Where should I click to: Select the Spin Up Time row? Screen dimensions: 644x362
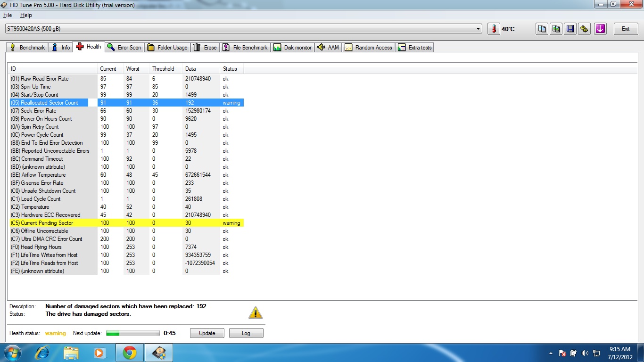126,87
